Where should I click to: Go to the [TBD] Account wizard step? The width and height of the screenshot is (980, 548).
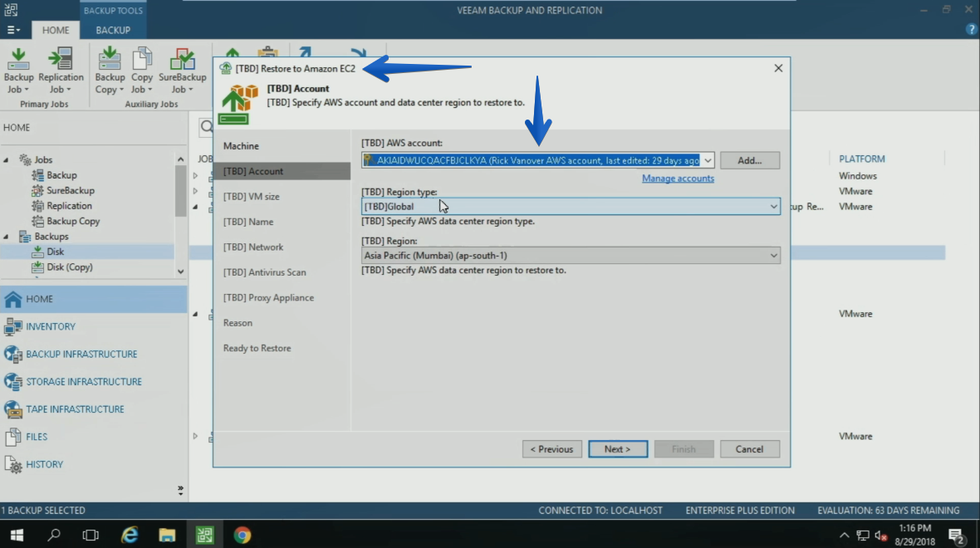[282, 171]
